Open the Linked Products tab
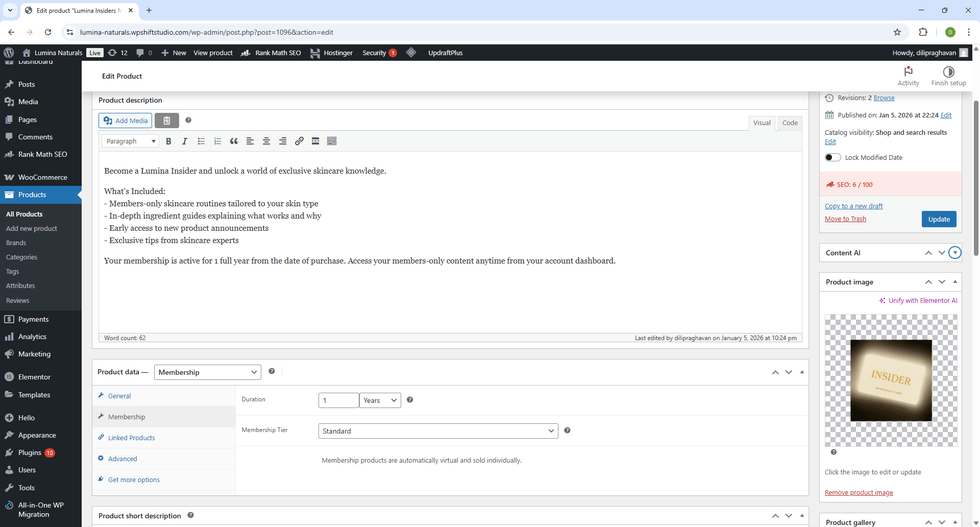Viewport: 980px width, 527px height. (131, 438)
